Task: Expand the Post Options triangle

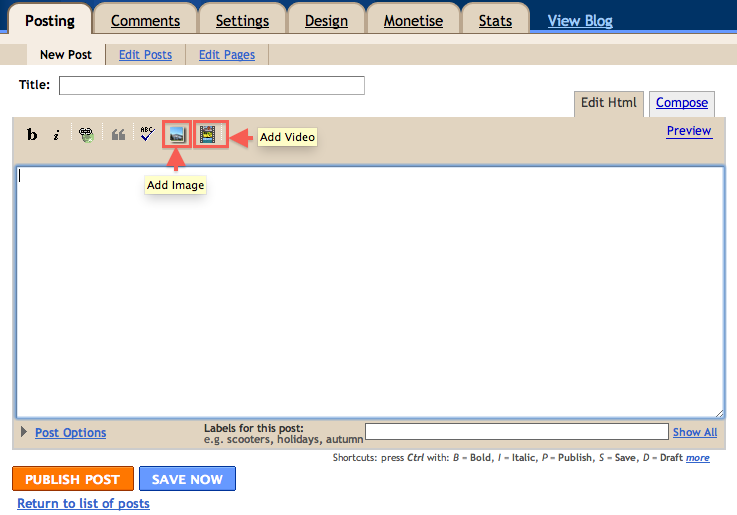Action: point(24,431)
